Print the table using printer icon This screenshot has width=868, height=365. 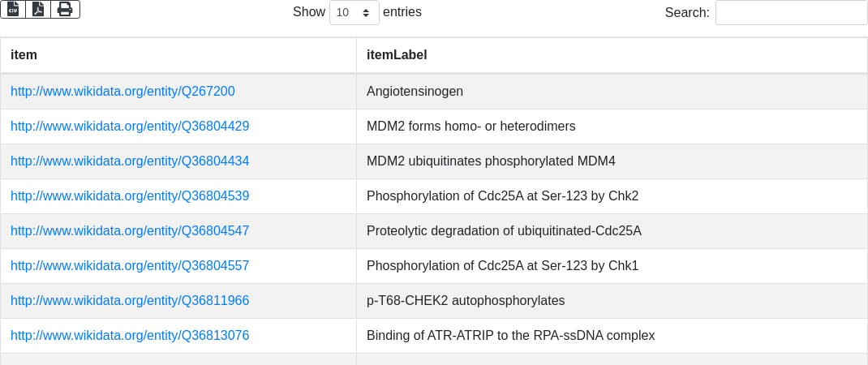[x=65, y=9]
